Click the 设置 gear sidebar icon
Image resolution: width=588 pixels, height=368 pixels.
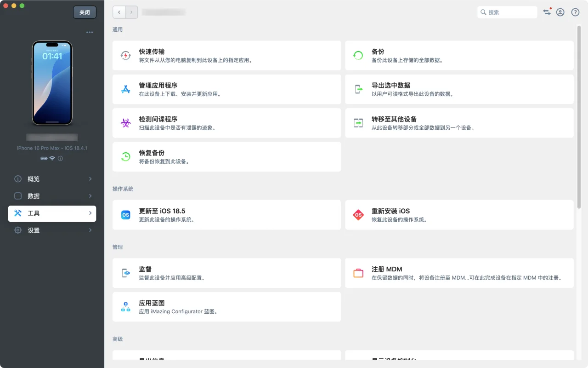18,230
